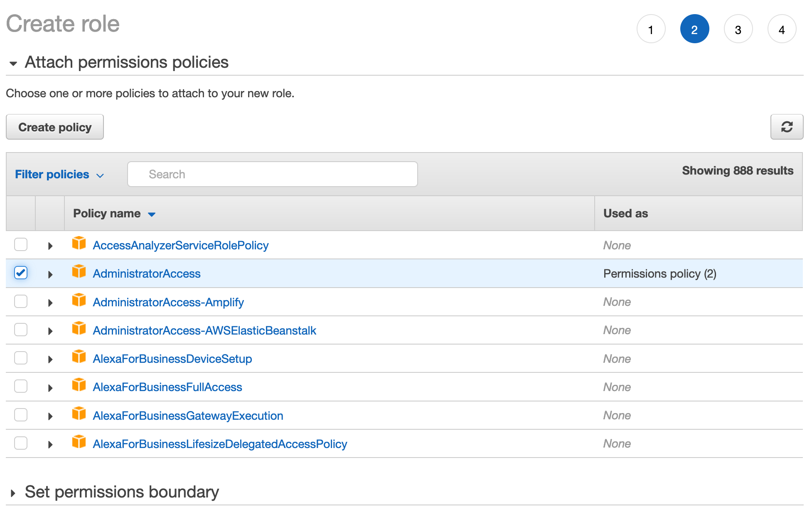Viewport: 812px width, 517px height.
Task: Open the Filter policies dropdown
Action: [x=59, y=175]
